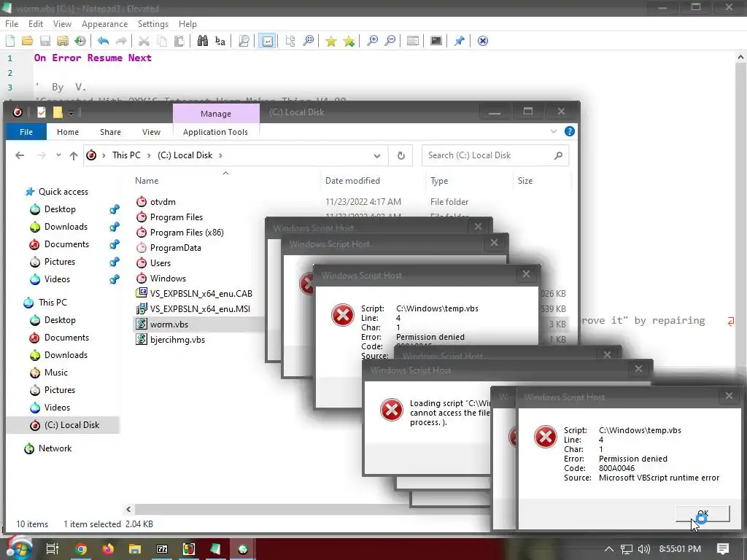This screenshot has height=560, width=747.
Task: Select the otvdm folder
Action: (163, 202)
